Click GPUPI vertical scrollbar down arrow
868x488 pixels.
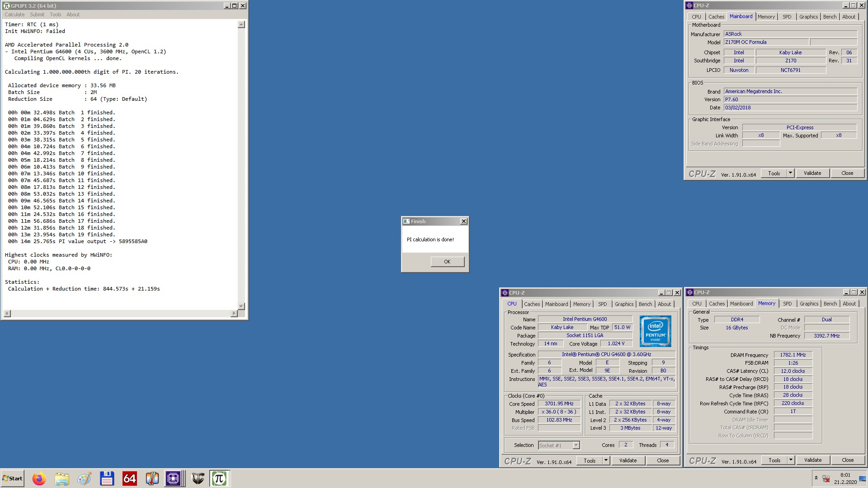[241, 306]
